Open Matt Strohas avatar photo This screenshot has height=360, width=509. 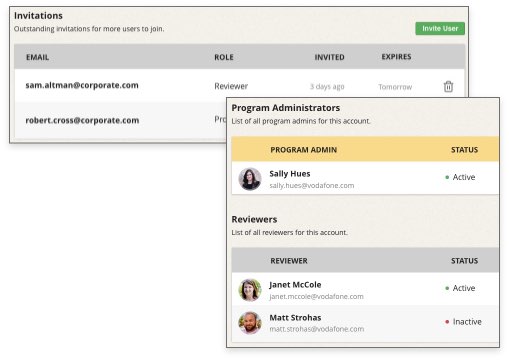[250, 323]
